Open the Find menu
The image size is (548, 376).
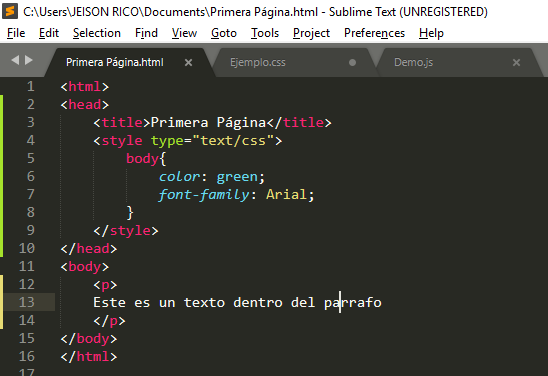(x=146, y=33)
